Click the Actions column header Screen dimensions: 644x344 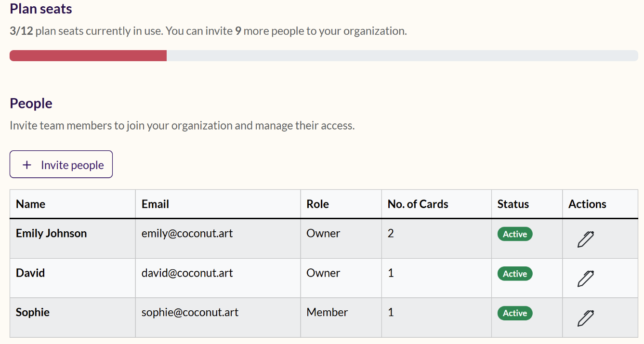click(587, 204)
